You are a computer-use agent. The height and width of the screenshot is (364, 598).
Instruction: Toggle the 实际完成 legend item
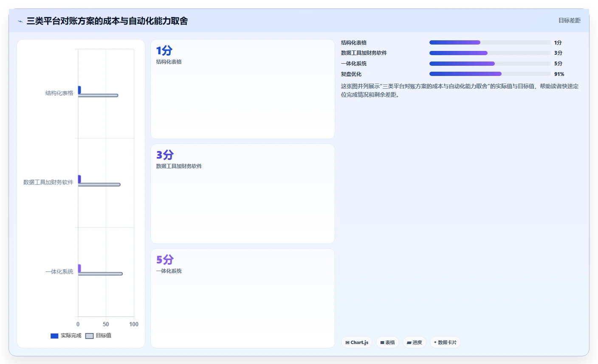(x=66, y=336)
